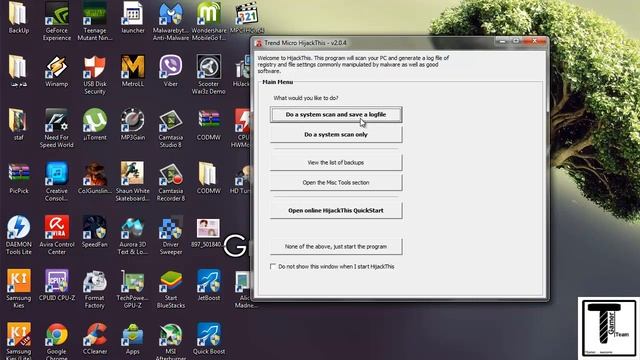Open the 897_501840 image file
640x360 pixels.
[208, 232]
